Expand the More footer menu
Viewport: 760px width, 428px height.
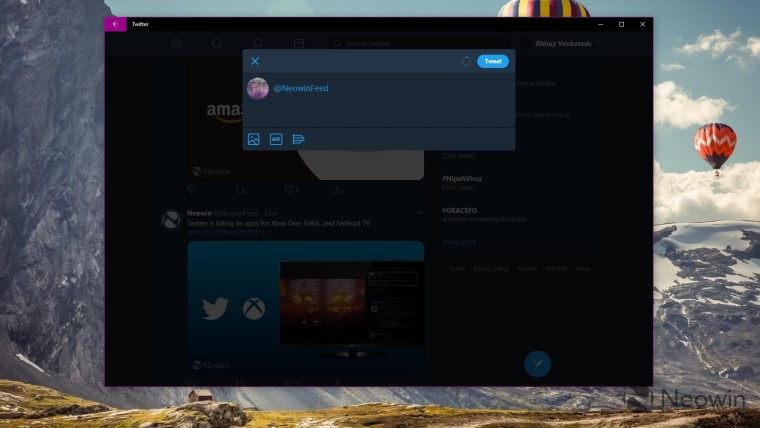(x=583, y=269)
